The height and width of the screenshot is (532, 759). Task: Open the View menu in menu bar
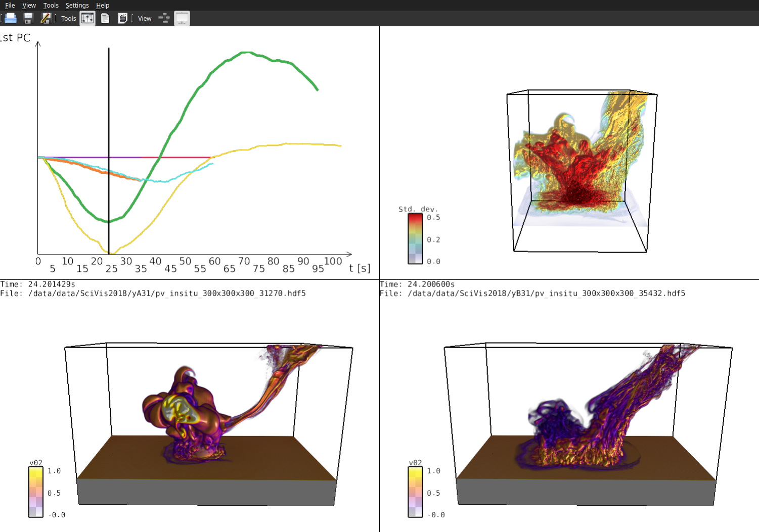coord(29,5)
